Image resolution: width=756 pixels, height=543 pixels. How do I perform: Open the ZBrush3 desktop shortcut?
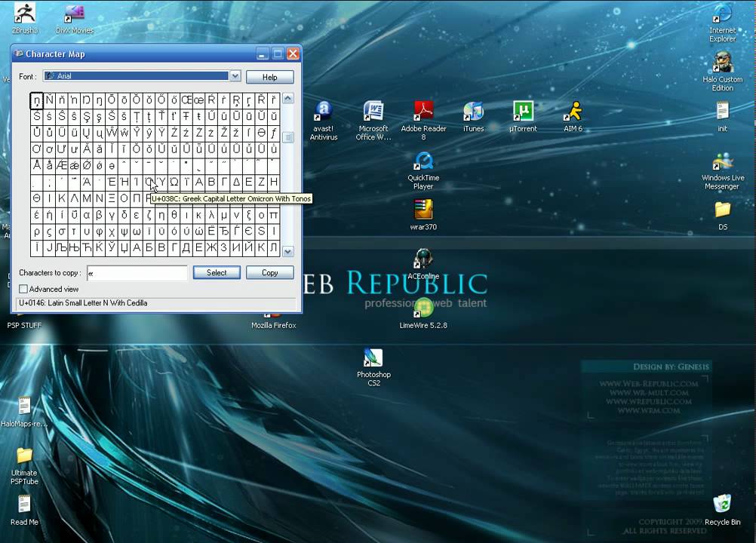(24, 18)
